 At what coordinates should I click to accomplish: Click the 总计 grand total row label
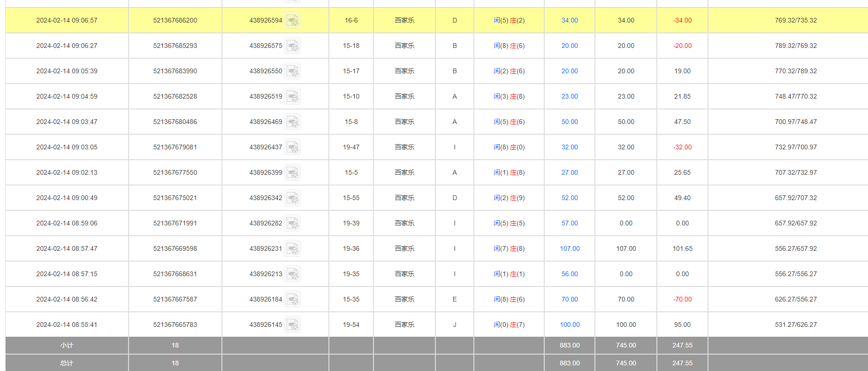[x=67, y=363]
